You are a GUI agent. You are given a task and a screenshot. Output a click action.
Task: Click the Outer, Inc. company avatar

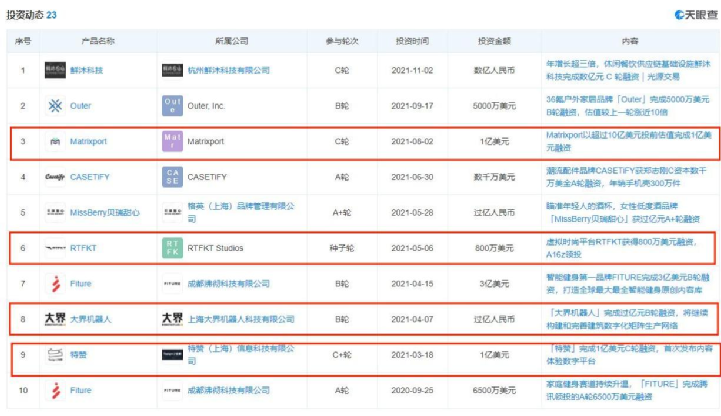tap(172, 106)
